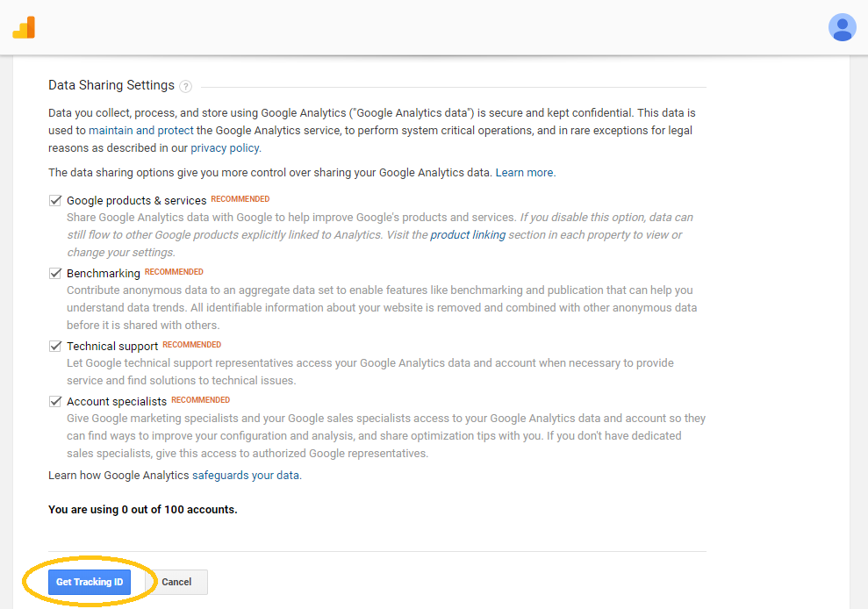This screenshot has width=868, height=609.
Task: Uncheck the Google products & services checkbox
Action: 54,200
